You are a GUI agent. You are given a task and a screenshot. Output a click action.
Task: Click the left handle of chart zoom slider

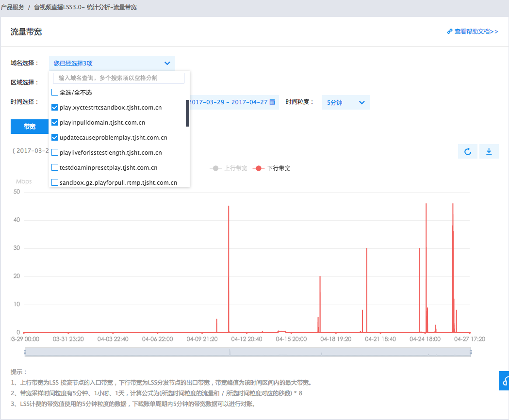[x=25, y=352]
